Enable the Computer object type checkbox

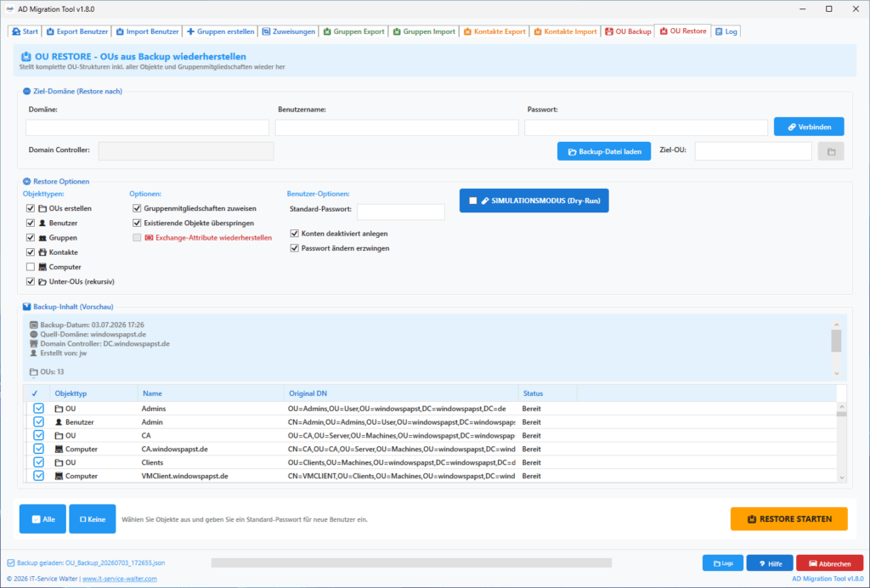31,267
